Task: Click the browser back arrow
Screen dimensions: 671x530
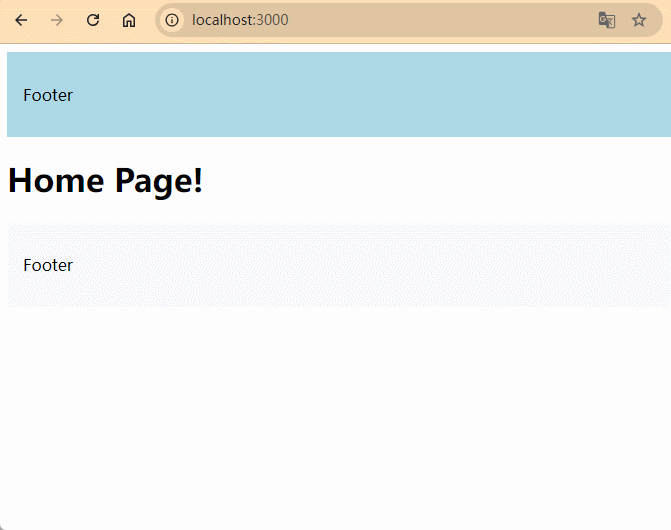Action: (x=21, y=20)
